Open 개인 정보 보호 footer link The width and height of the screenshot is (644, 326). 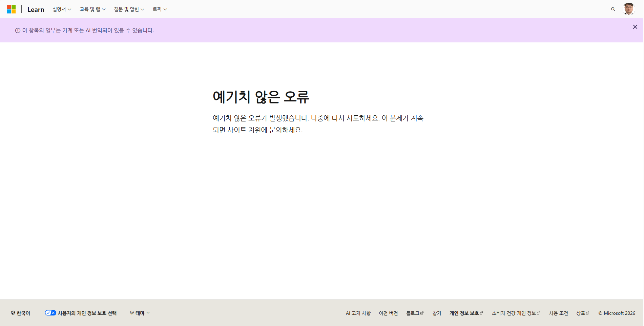coord(466,313)
